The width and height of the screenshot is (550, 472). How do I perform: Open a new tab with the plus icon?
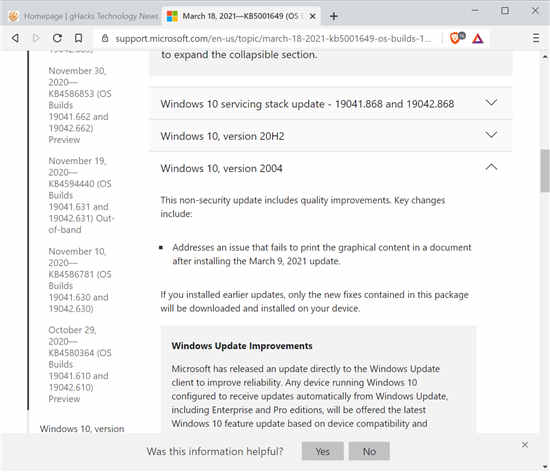334,16
